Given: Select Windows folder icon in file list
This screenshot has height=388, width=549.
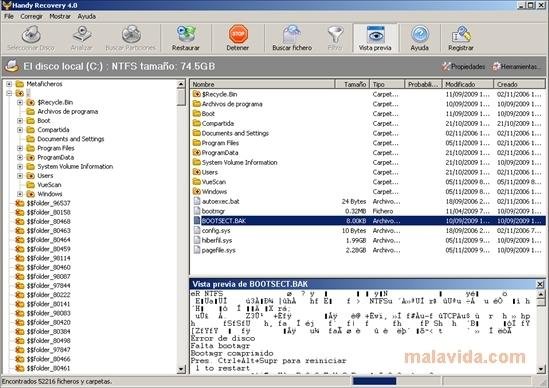Looking at the screenshot, I should [196, 192].
